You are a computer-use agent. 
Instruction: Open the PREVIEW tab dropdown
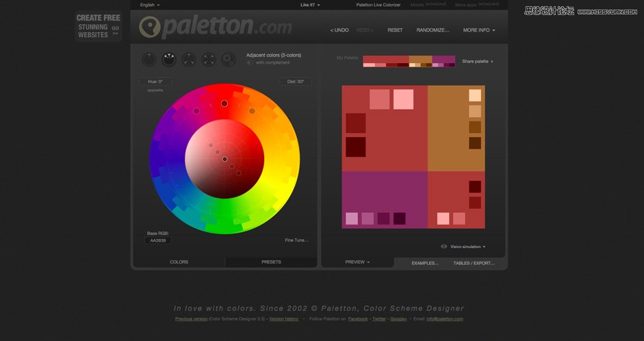[357, 262]
